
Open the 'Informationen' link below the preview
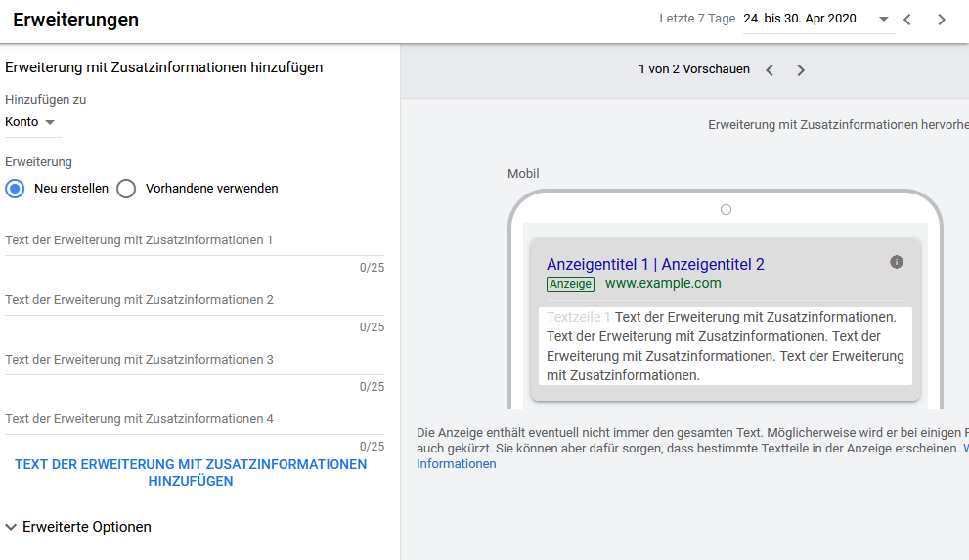(456, 464)
